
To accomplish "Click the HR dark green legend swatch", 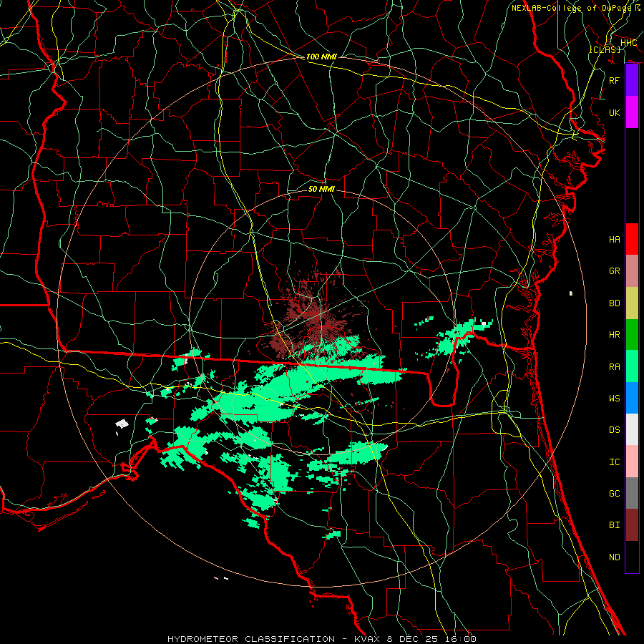I will (x=632, y=334).
